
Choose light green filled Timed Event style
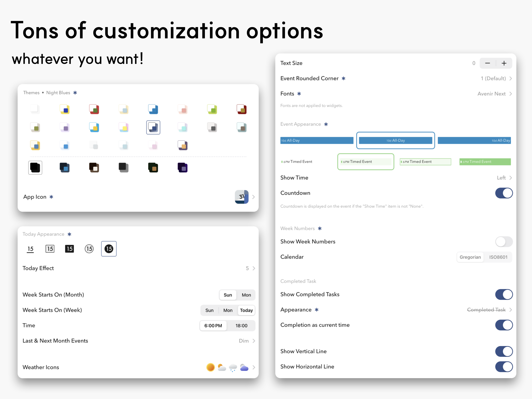click(366, 162)
